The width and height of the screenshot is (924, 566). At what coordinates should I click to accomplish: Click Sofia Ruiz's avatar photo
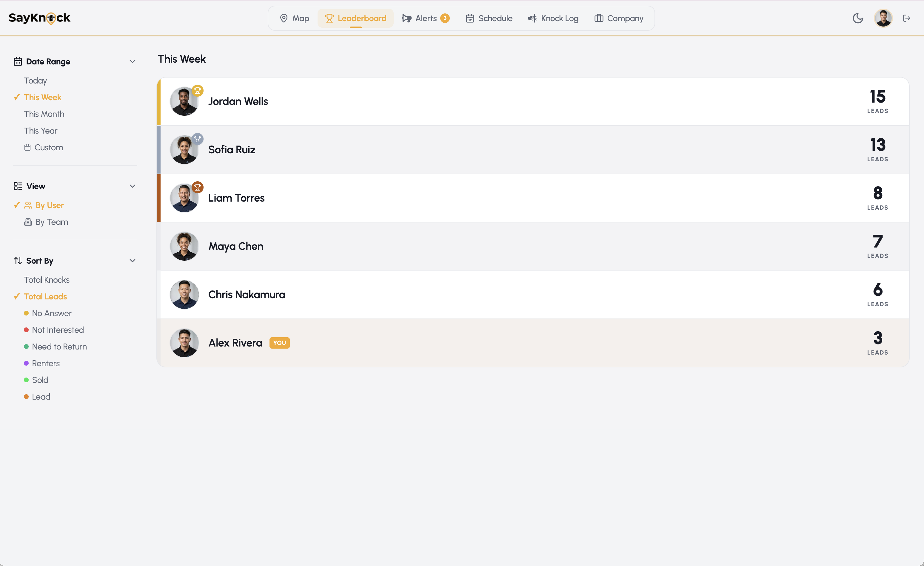coord(184,150)
